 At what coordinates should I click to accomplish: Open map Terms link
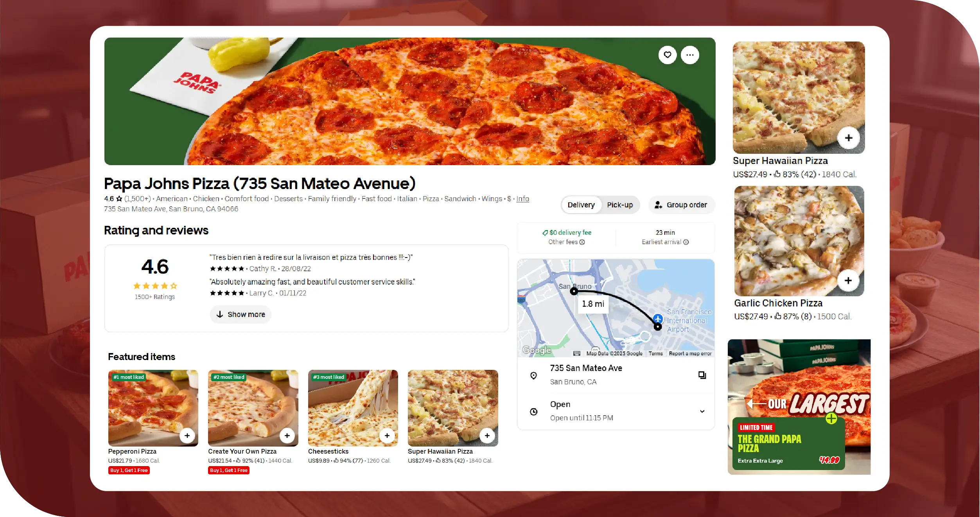[x=655, y=353]
